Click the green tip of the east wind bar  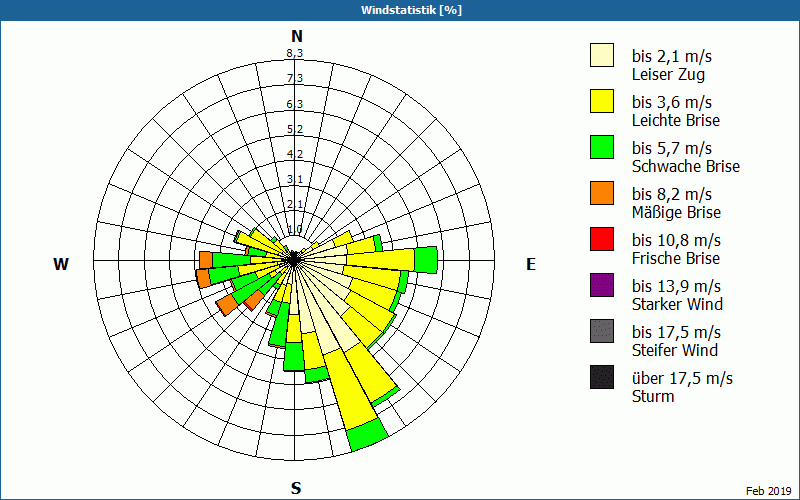426,260
